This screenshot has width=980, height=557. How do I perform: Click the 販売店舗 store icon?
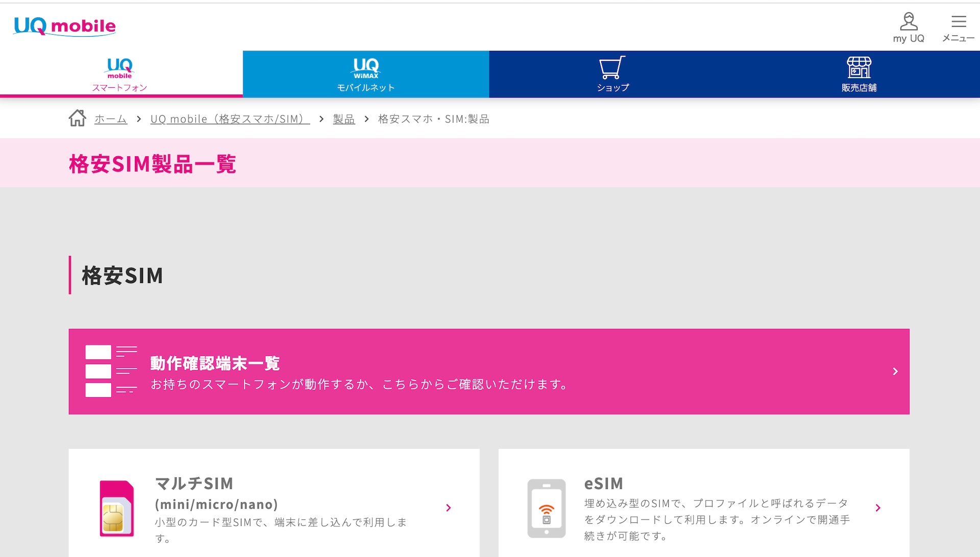[x=859, y=68]
